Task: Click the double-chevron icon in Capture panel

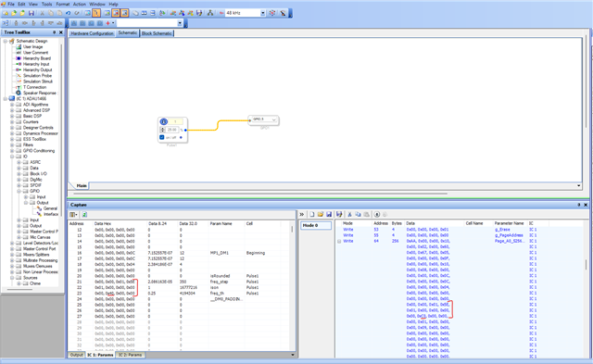Action: coord(301,214)
